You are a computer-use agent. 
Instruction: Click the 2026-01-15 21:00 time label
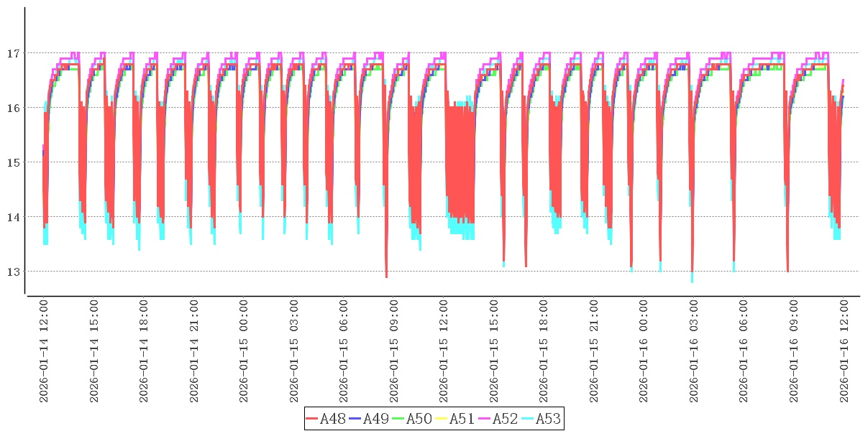pyautogui.click(x=594, y=351)
